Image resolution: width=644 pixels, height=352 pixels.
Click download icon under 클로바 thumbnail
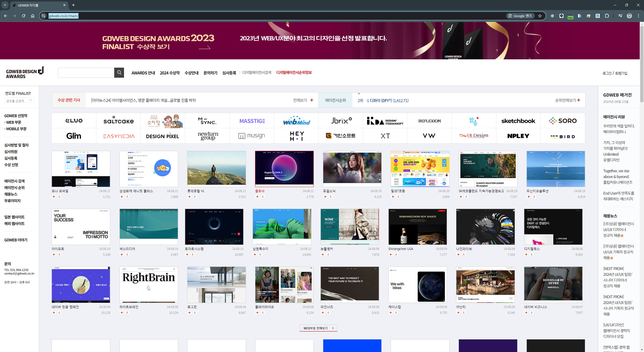(x=263, y=197)
